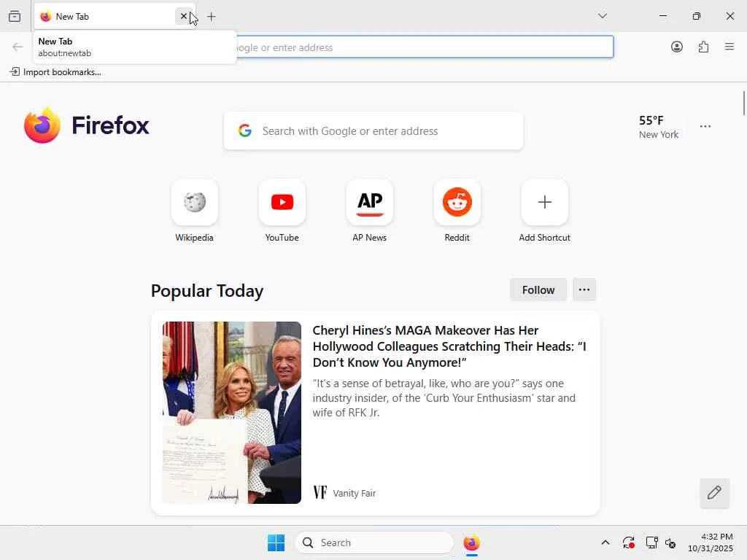Open the Cheryl Hines MAGA Makeover headline
Screen dimensions: 747x560
[x=449, y=346]
